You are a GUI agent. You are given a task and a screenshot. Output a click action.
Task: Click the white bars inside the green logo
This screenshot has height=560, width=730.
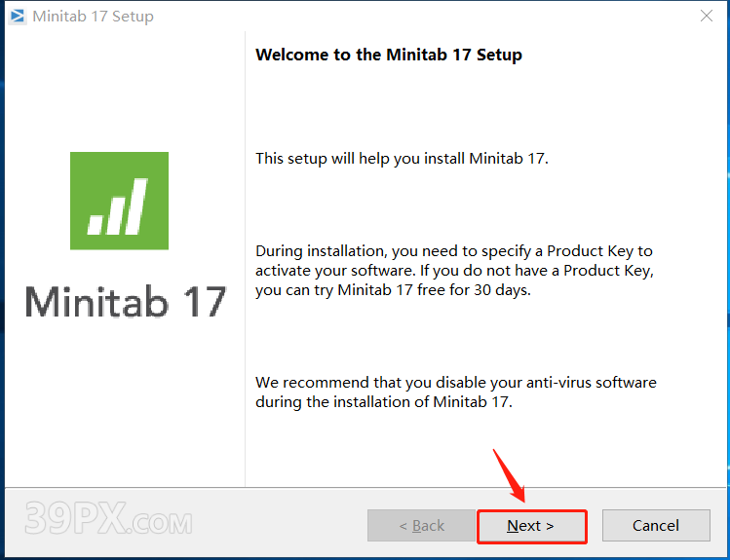click(117, 206)
